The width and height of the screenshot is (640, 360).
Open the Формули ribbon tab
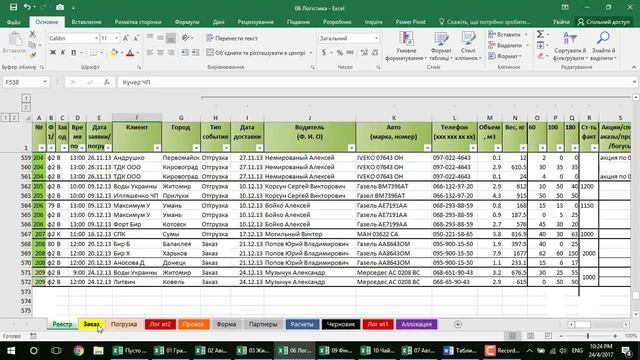pos(187,22)
